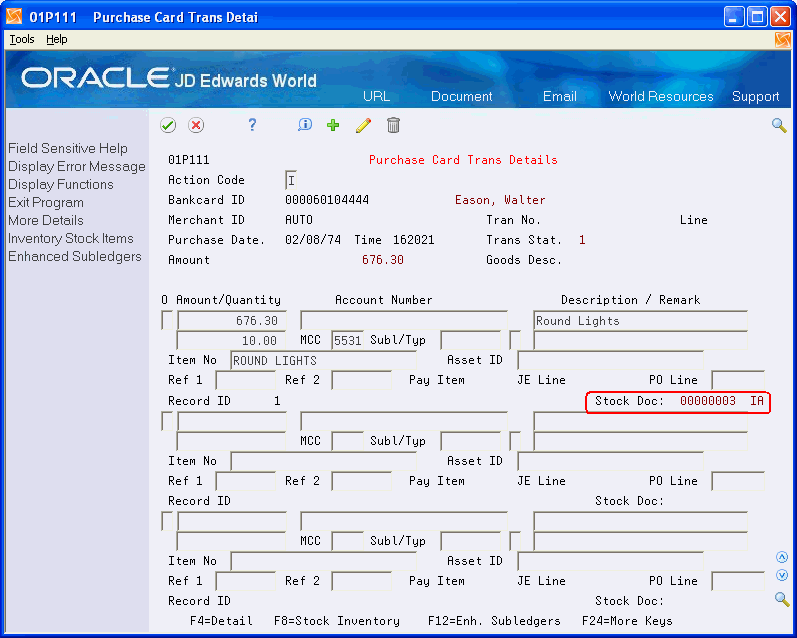
Task: Click the second record's Asset ID field
Action: pos(610,461)
